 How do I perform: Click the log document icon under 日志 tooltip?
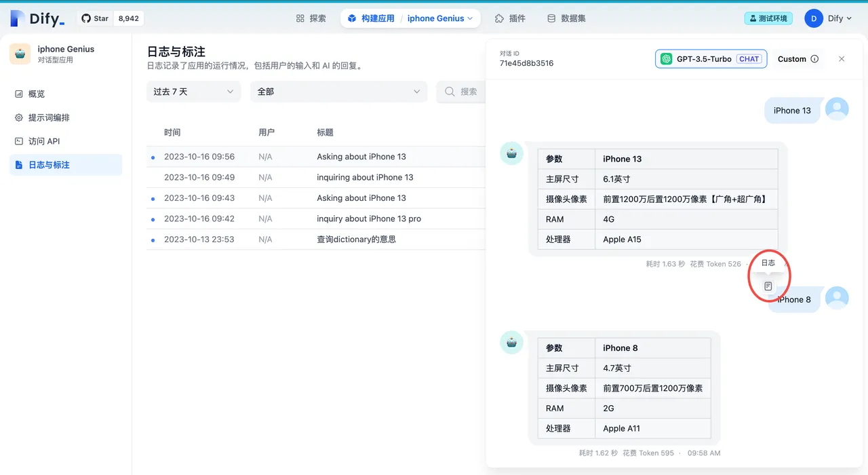click(x=768, y=286)
